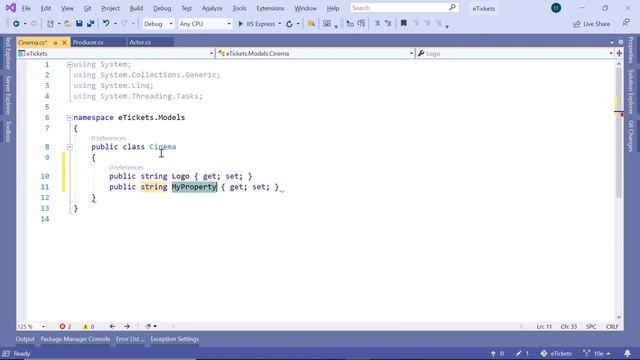
Task: Click the new project toolbar icon
Action: click(50, 24)
